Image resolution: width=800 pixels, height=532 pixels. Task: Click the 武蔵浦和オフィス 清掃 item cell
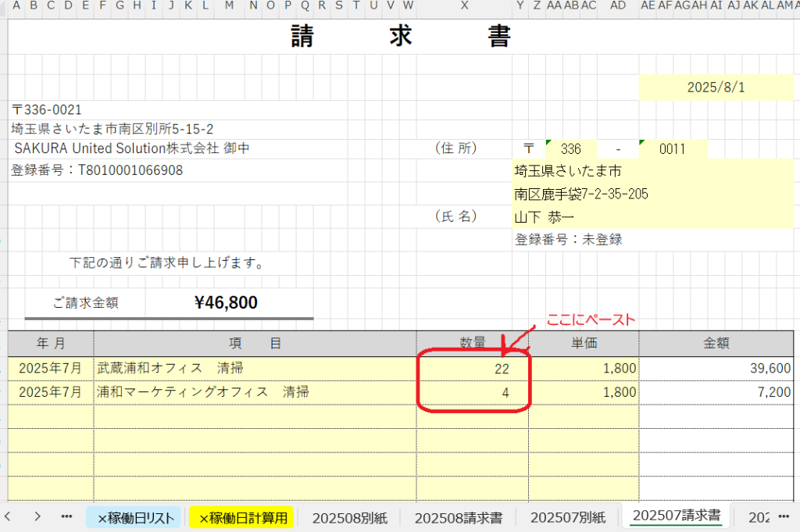[255, 369]
